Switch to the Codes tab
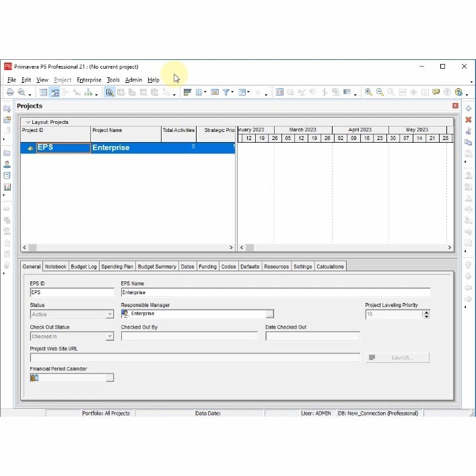The width and height of the screenshot is (476, 476). point(229,267)
